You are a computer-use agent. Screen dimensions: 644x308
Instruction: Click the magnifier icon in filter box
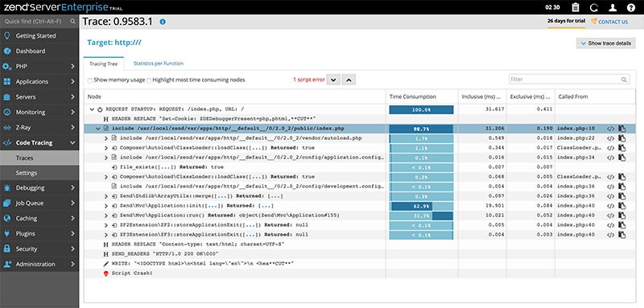tap(624, 80)
